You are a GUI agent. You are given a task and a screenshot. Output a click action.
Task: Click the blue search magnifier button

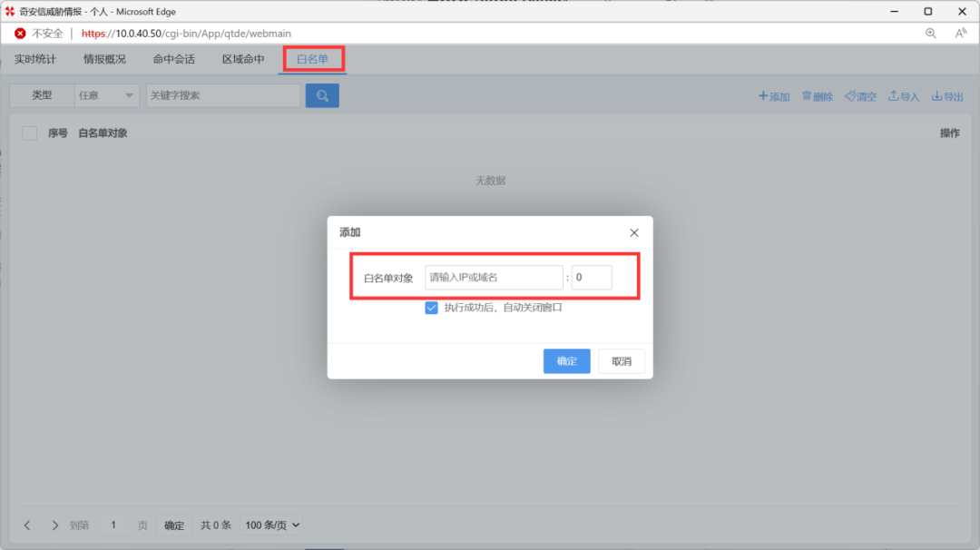(322, 95)
